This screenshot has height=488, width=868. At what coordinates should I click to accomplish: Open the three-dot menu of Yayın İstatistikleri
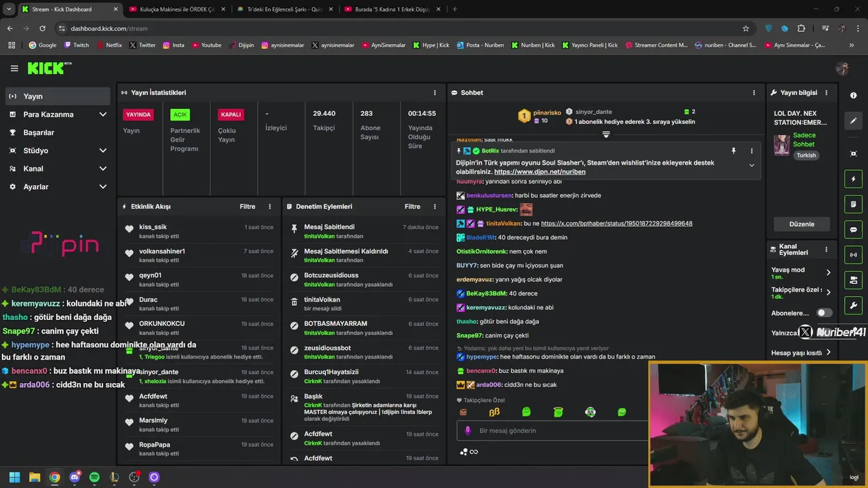[x=435, y=93]
